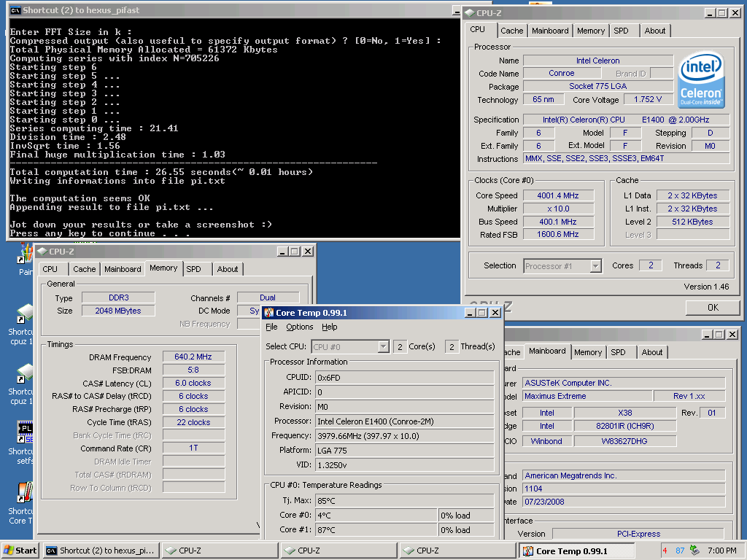Click the Core Voltage value 1.752 V

(x=648, y=99)
